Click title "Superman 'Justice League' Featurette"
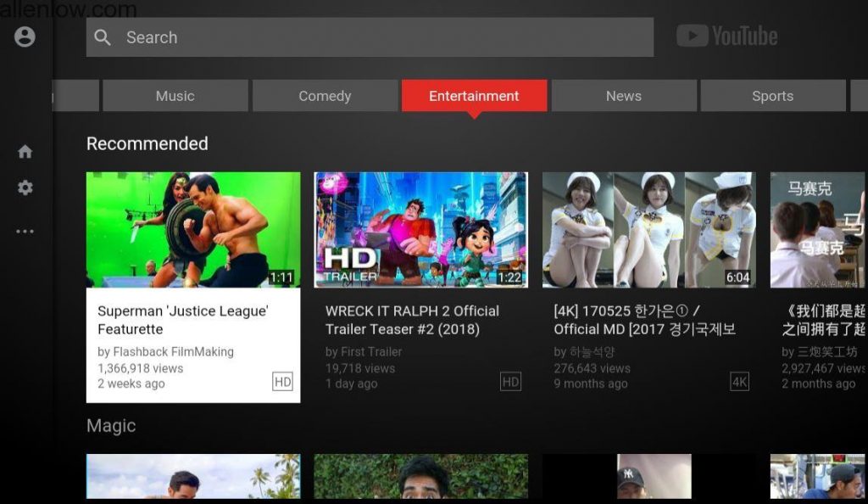This screenshot has width=868, height=504. 183,320
